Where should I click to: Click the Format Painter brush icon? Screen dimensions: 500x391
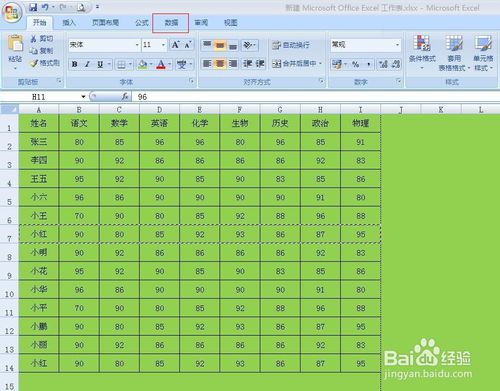click(34, 63)
